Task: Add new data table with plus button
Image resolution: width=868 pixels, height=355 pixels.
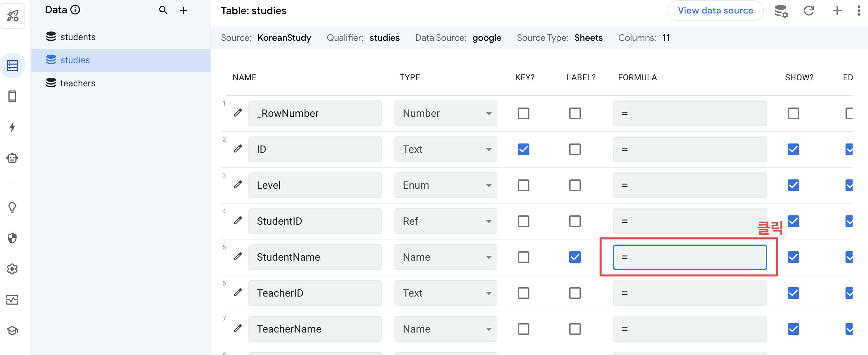Action: pyautogui.click(x=183, y=10)
